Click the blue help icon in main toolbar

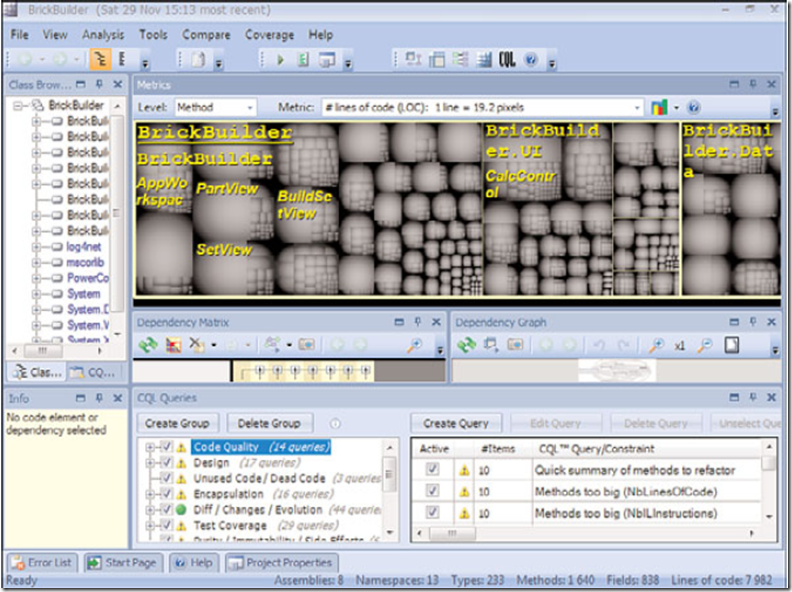[x=531, y=60]
